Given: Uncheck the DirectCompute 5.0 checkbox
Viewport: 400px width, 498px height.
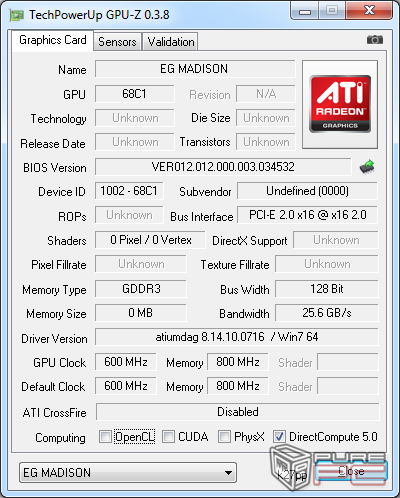Looking at the screenshot, I should 279,436.
